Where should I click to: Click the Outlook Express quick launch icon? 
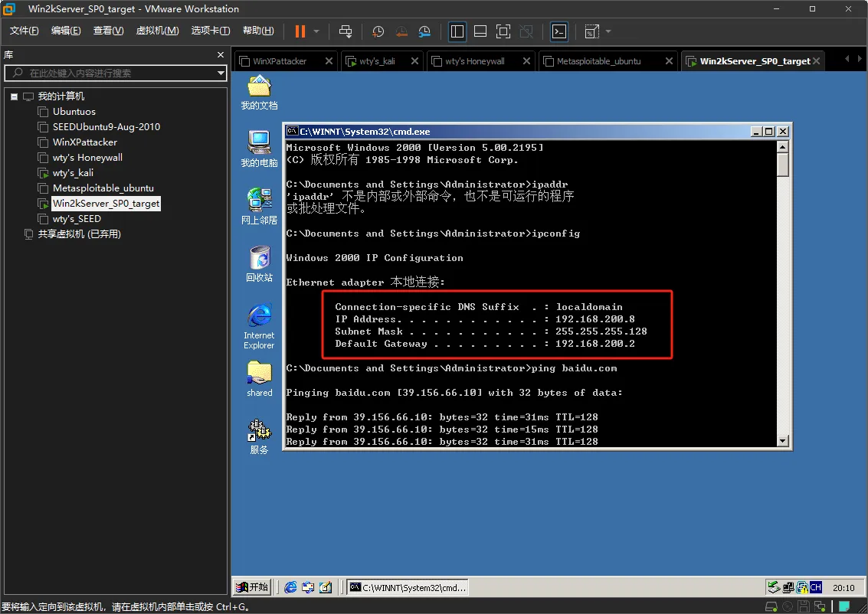tap(308, 587)
